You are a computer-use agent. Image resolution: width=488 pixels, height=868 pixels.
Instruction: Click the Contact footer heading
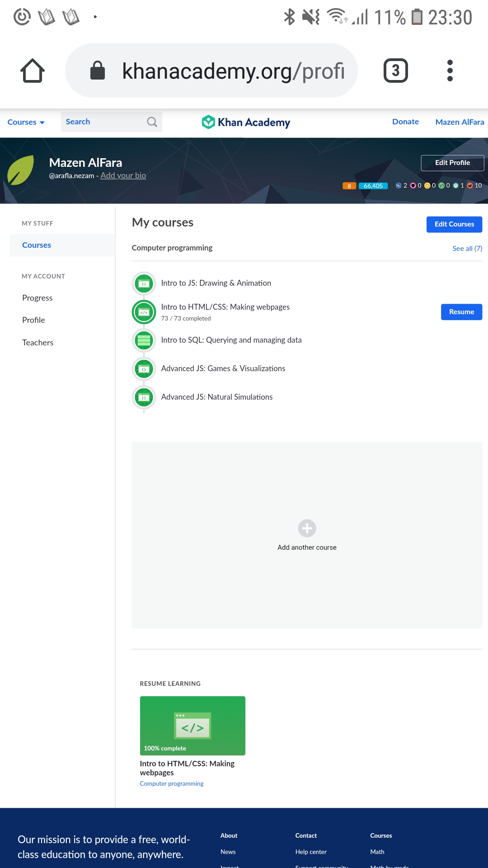point(306,835)
